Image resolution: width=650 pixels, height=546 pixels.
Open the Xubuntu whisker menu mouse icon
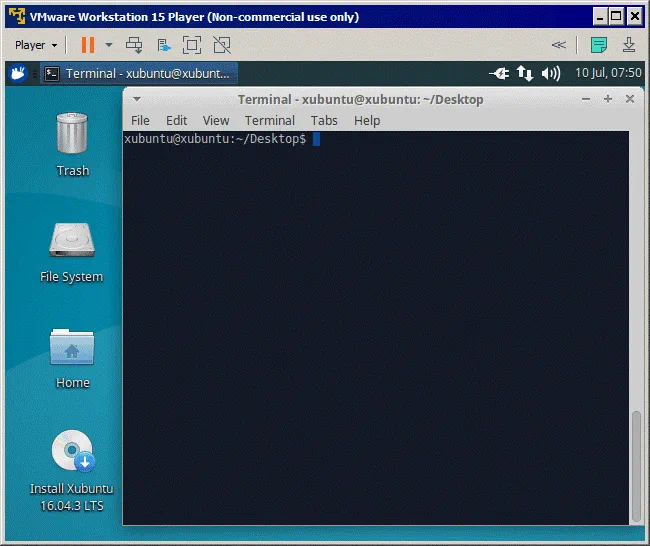17,73
